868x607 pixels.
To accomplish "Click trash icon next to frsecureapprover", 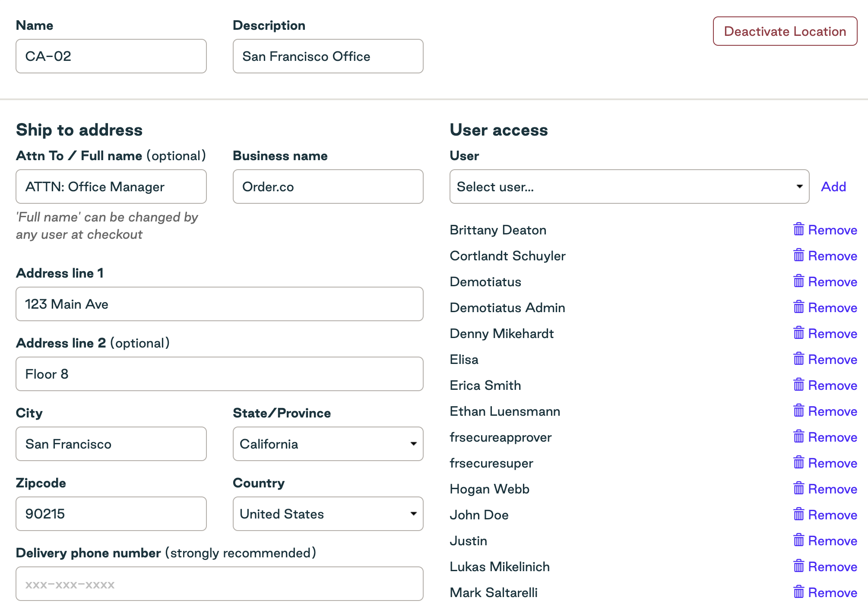I will coord(798,436).
